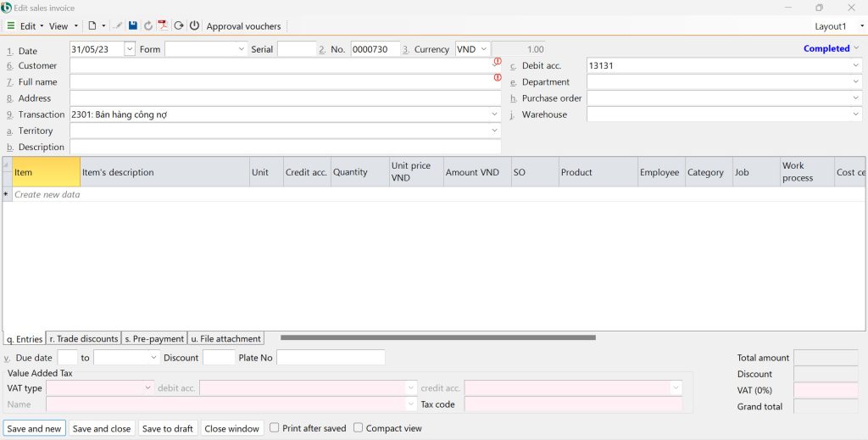Click the horizontal scrollbar below the grid
This screenshot has height=440, width=868.
coord(437,337)
